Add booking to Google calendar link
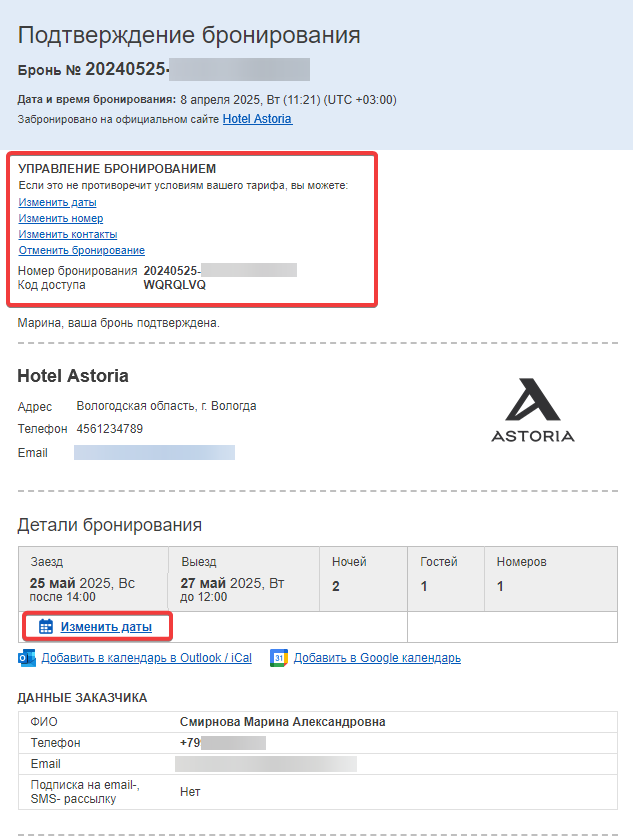This screenshot has width=633, height=837. (377, 658)
